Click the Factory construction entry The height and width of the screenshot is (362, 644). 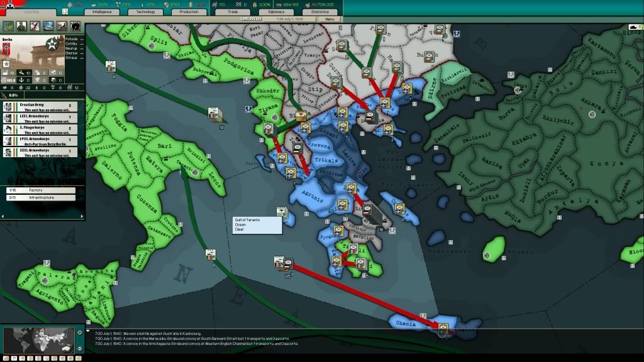click(41, 190)
